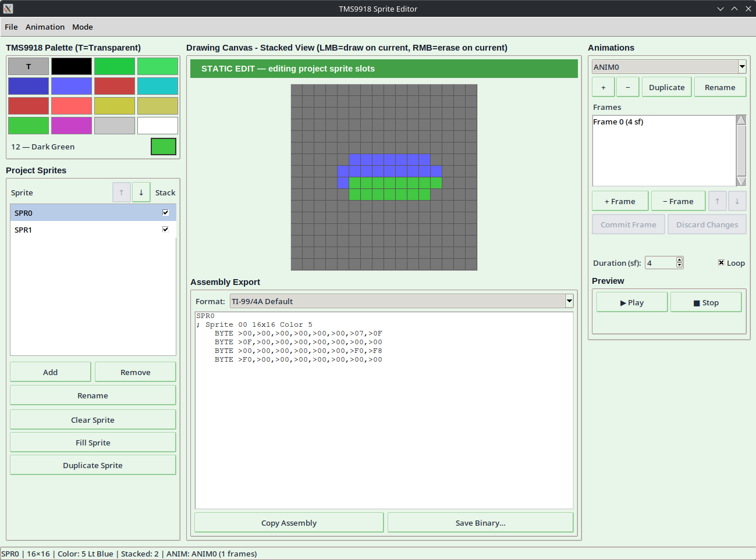
Task: Click app icon in title bar
Action: [8, 9]
